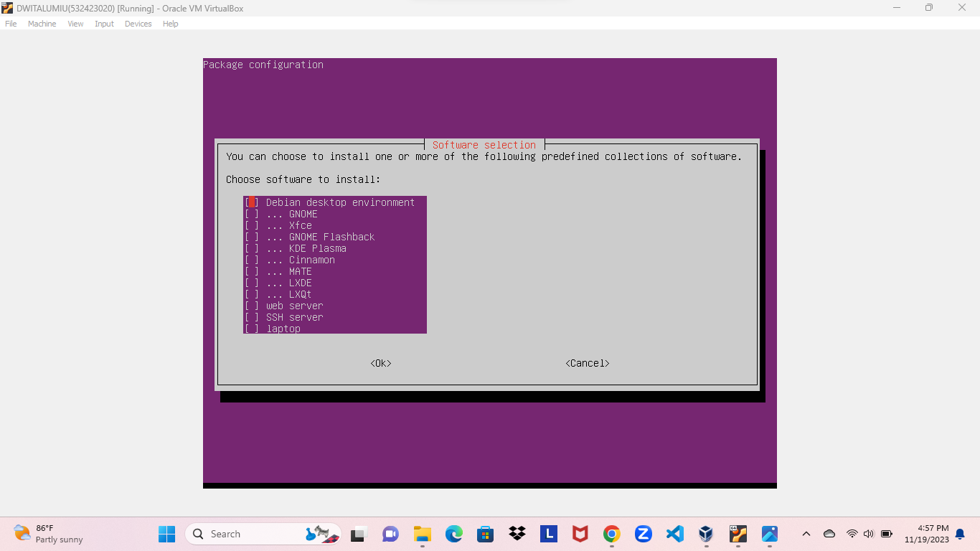Viewport: 980px width, 551px height.
Task: Toggle the Debian desktop environment checkbox
Action: [252, 202]
